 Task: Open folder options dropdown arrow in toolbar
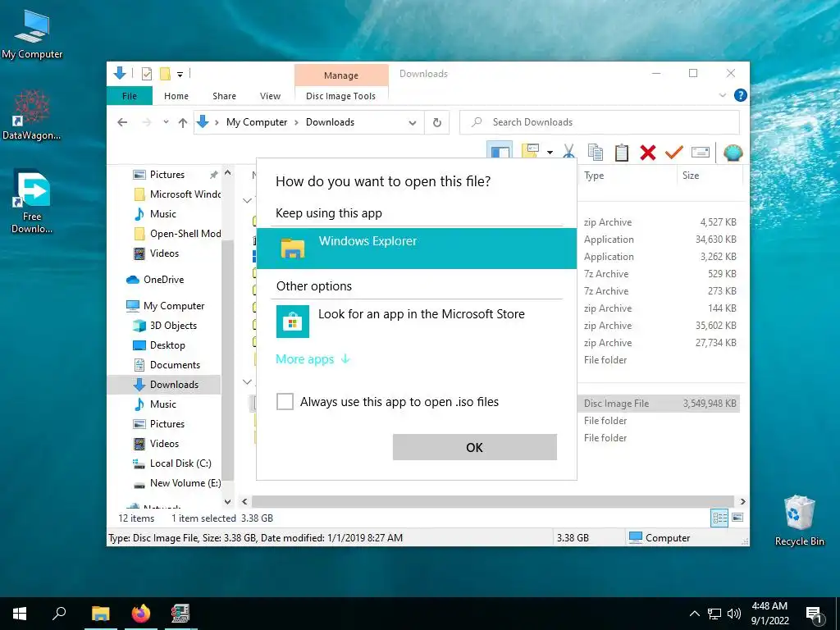550,153
